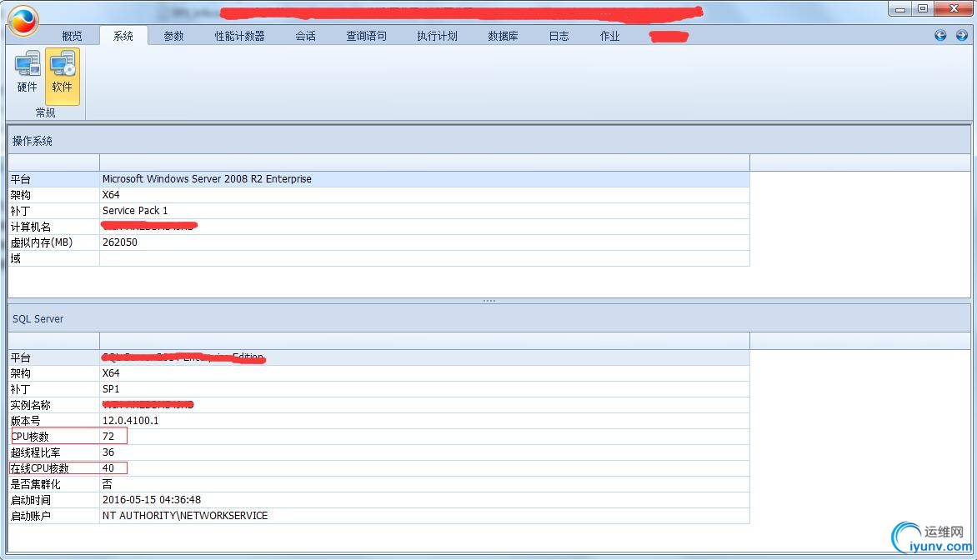Select the 硬件 (hardware) ribbon icon

(28, 72)
